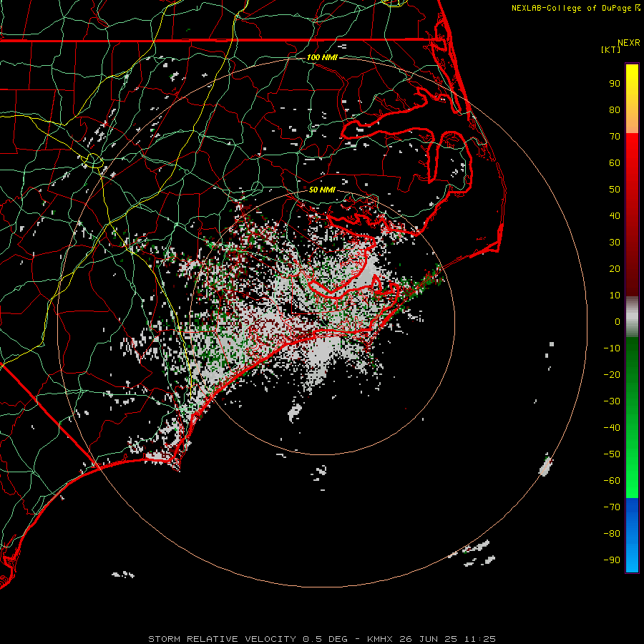Click the positive 60 scale label
This screenshot has width=644, height=644.
tap(615, 163)
